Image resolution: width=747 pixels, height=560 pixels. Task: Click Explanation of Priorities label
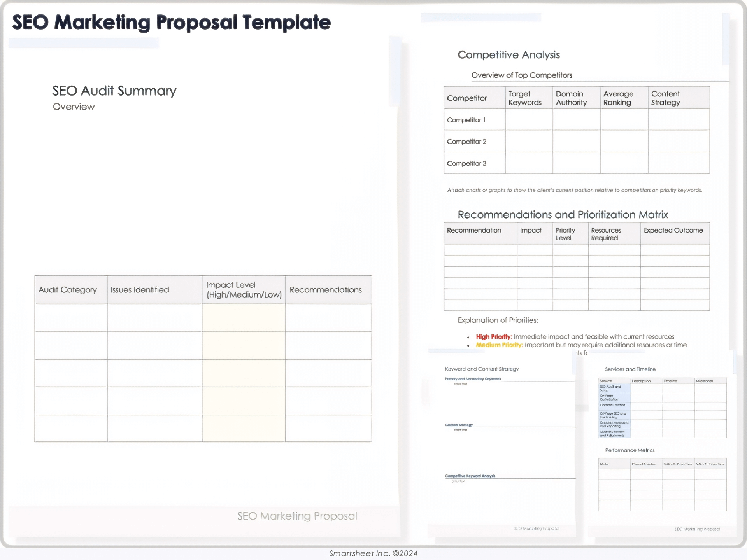tap(498, 320)
